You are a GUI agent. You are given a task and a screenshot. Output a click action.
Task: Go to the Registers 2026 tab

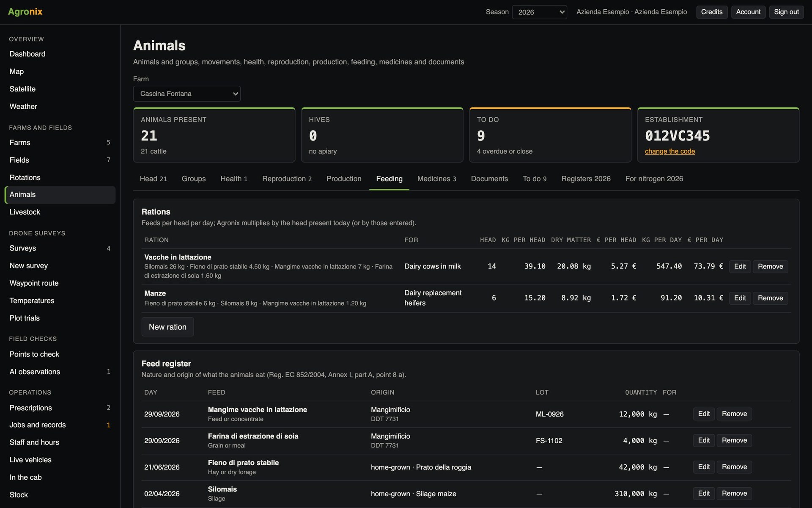point(586,179)
